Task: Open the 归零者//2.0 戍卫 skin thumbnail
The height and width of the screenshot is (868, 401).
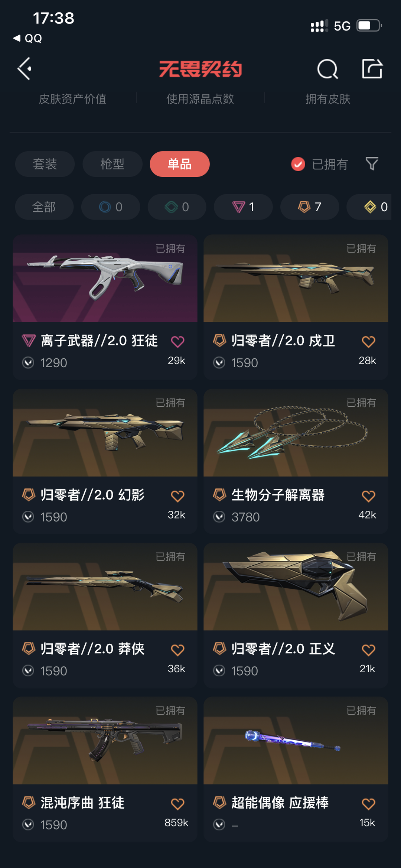Action: [296, 278]
